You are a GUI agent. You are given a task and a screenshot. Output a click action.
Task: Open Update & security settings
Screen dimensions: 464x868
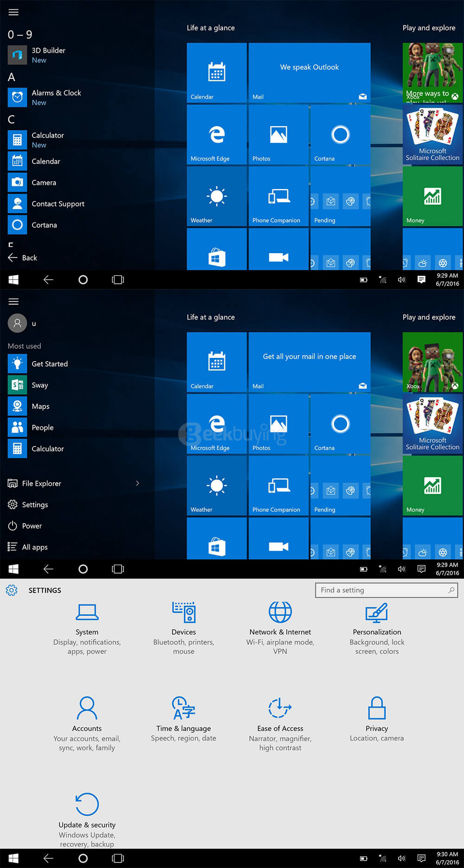pyautogui.click(x=87, y=819)
